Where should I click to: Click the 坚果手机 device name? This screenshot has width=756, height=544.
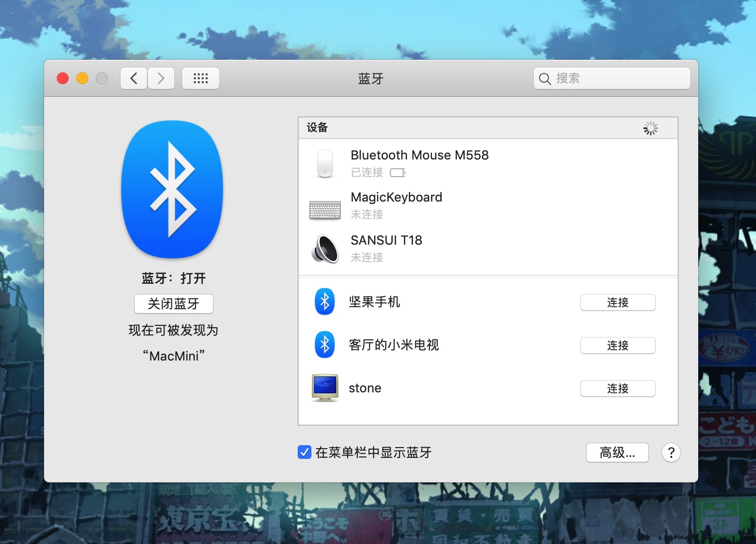point(375,302)
